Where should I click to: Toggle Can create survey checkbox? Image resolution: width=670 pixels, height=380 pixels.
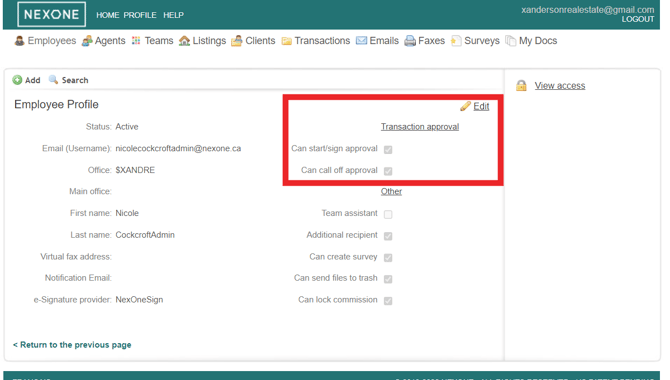[x=388, y=258]
